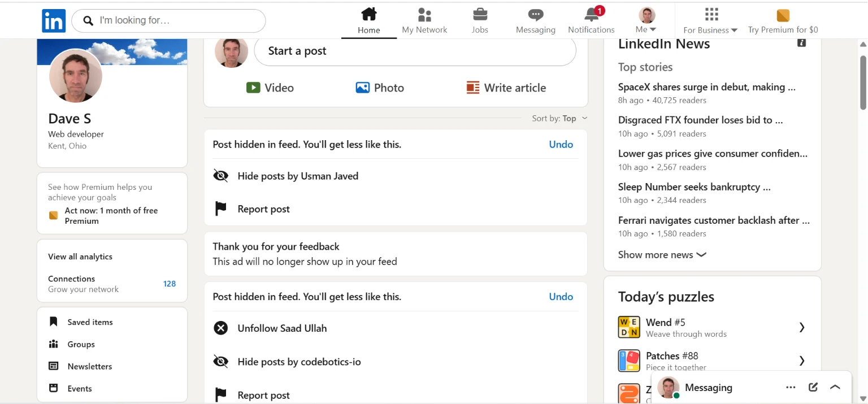The image size is (868, 404).
Task: Click the Premium gold square icon in sidebar
Action: point(53,215)
